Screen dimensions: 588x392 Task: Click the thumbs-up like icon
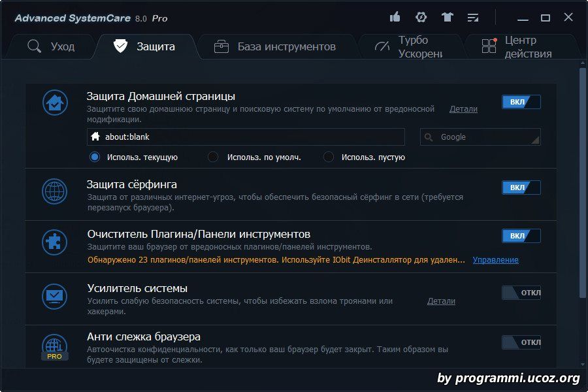(x=395, y=18)
